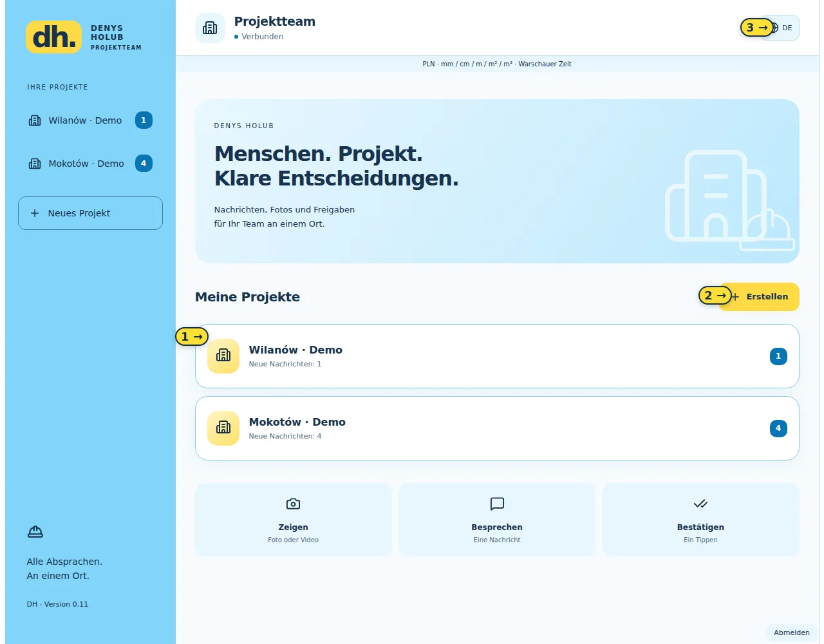Viewport: 824px width, 644px height.
Task: Click 'DH · Version 0.11' text
Action: pyautogui.click(x=57, y=604)
